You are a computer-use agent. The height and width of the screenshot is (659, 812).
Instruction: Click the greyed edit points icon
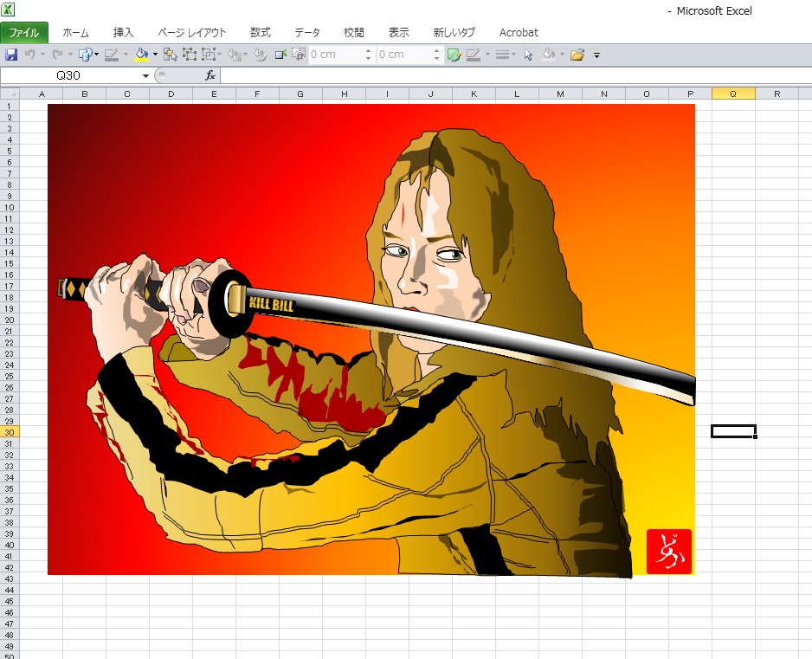pyautogui.click(x=261, y=55)
